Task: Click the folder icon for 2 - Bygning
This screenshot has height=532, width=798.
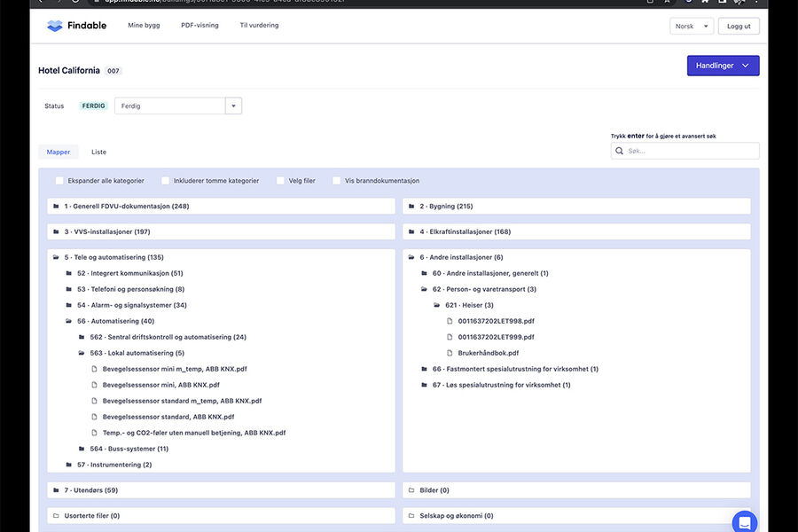Action: coord(411,207)
